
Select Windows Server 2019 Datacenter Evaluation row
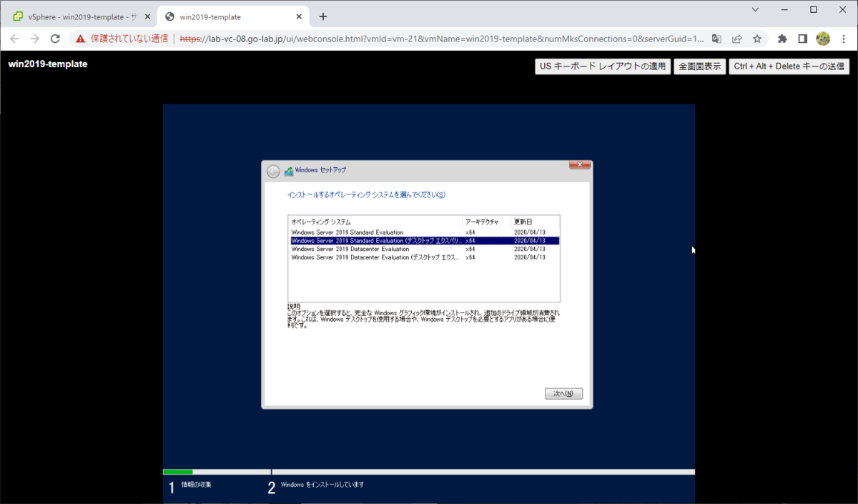tap(424, 249)
